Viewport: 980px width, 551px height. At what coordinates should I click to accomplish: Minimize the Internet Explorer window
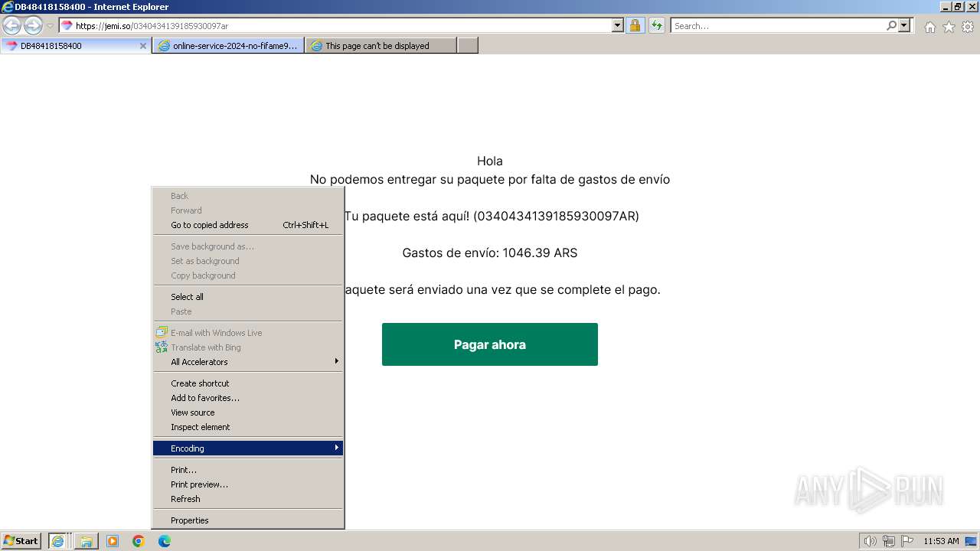tap(946, 7)
